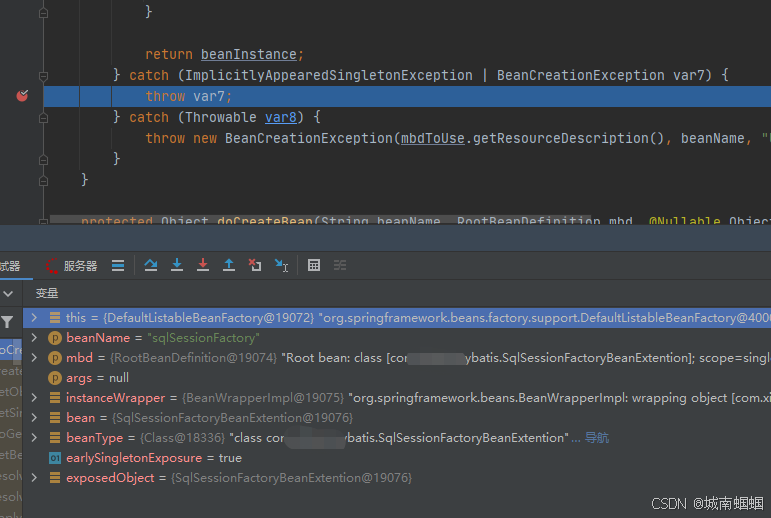The height and width of the screenshot is (518, 771).
Task: Click the 'this' object field icon
Action: point(55,318)
